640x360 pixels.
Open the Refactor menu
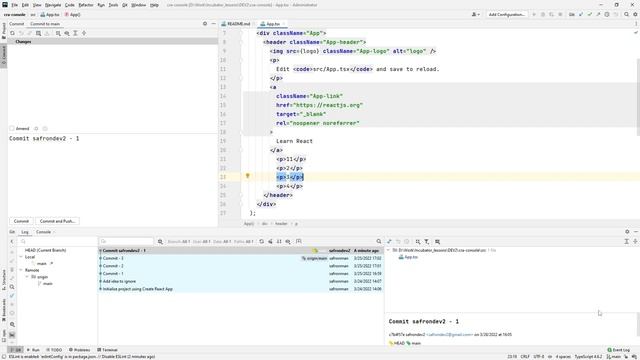[86, 5]
